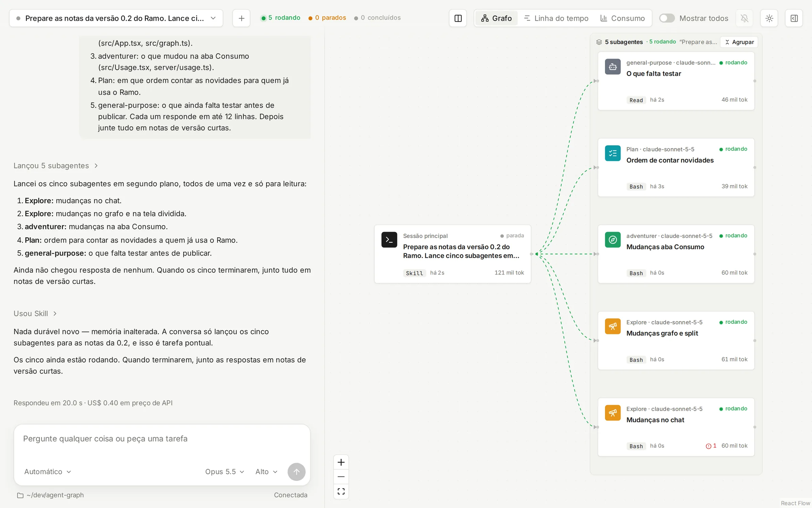This screenshot has width=812, height=508.
Task: Click icon of Mudanças no chat node
Action: (613, 413)
